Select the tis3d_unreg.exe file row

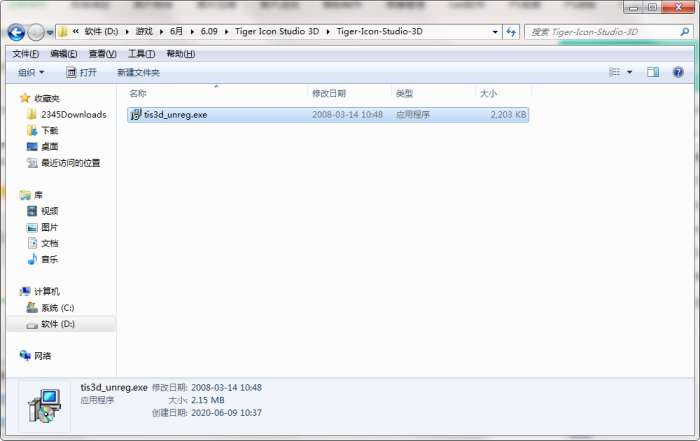click(x=328, y=115)
